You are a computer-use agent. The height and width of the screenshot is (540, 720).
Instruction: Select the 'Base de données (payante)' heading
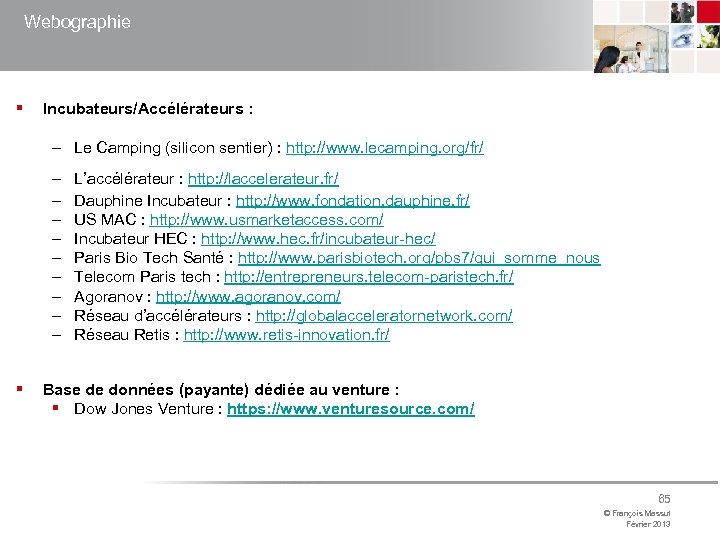(220, 390)
